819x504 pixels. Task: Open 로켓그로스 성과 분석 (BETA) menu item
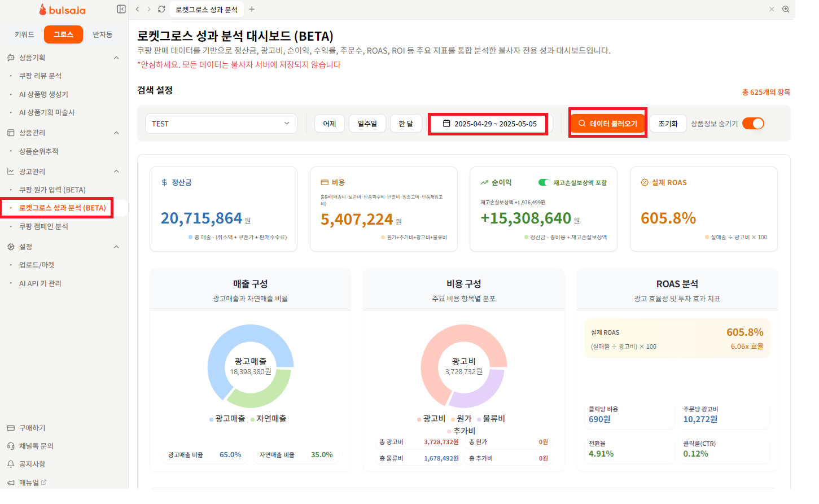click(x=63, y=208)
